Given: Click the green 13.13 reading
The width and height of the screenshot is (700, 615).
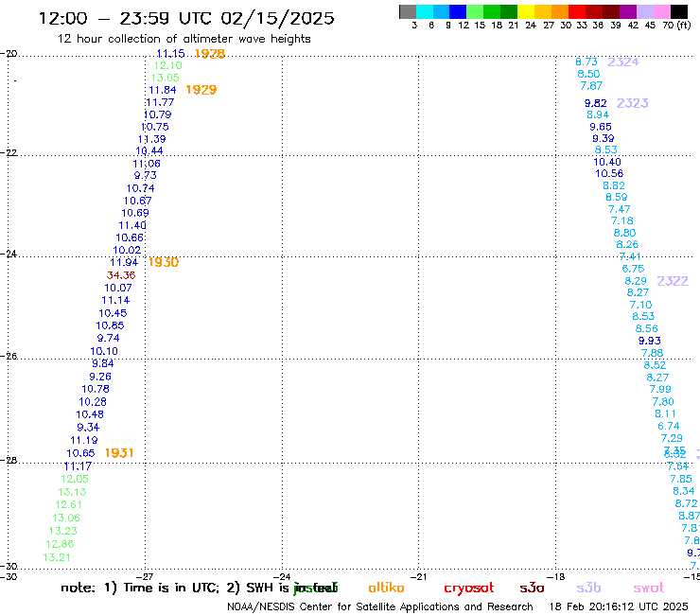Looking at the screenshot, I should 72,492.
